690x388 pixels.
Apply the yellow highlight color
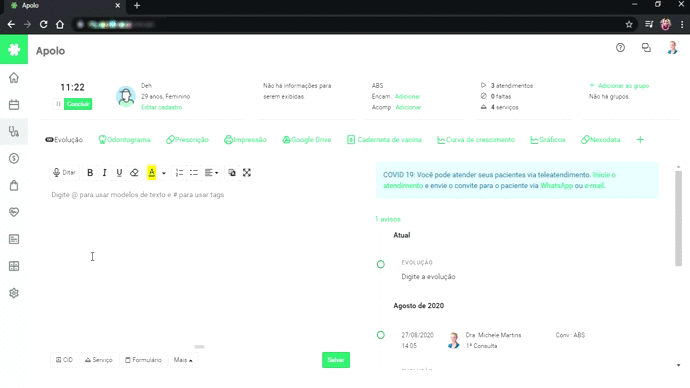click(151, 173)
